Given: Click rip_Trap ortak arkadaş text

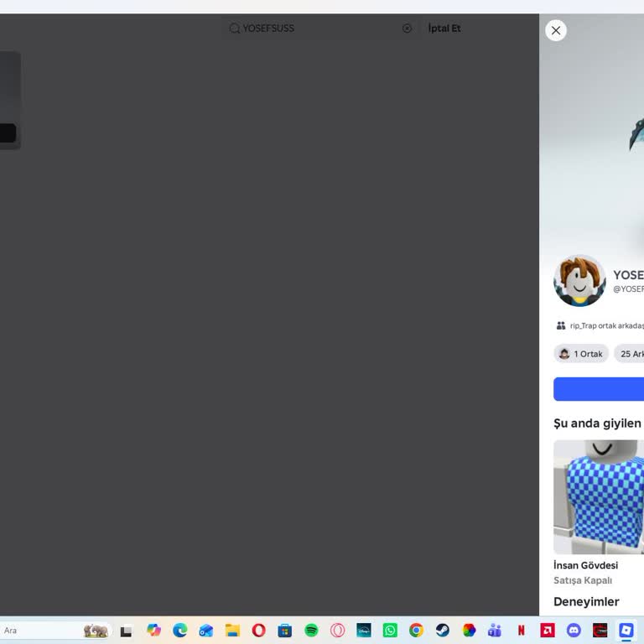Looking at the screenshot, I should point(606,325).
